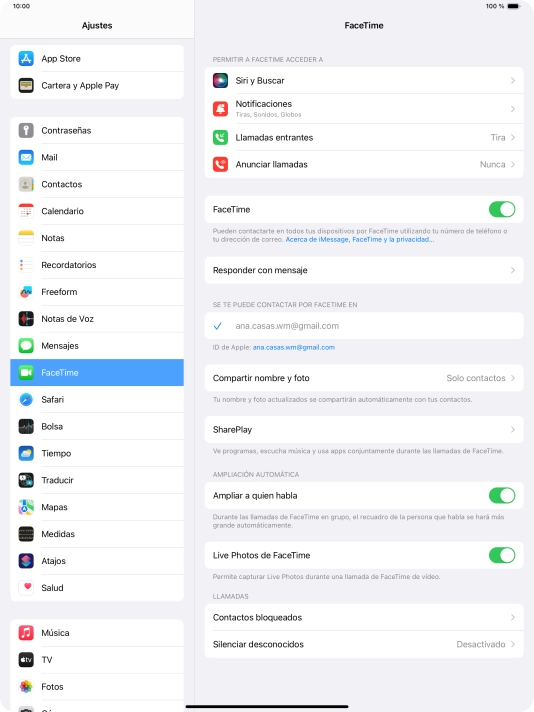The image size is (534, 712).
Task: Toggle Live Photos de FaceTime switch
Action: (x=502, y=555)
